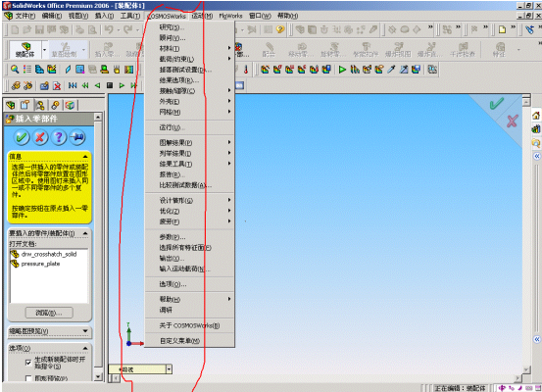Collapse the yellow 信息 message section

point(85,157)
